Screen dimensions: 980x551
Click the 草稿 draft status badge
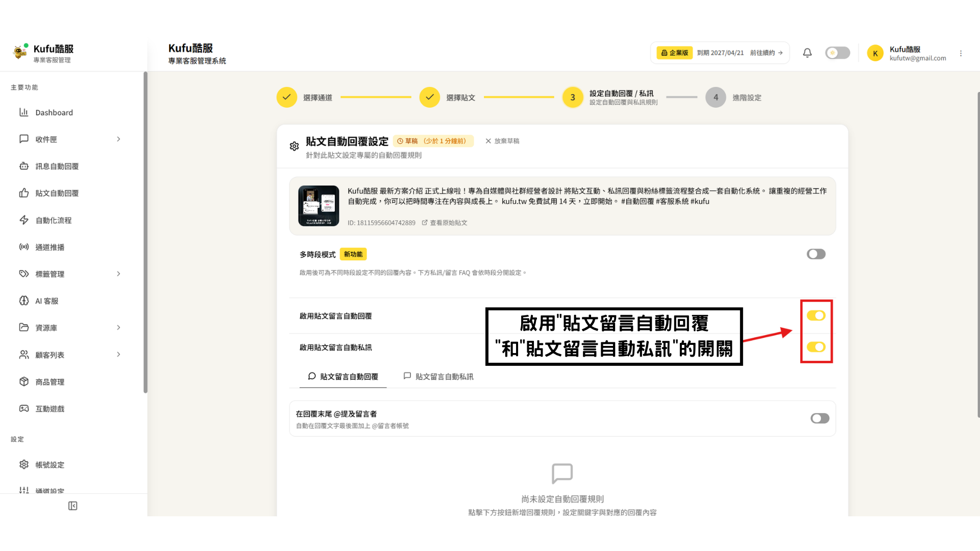pyautogui.click(x=433, y=141)
